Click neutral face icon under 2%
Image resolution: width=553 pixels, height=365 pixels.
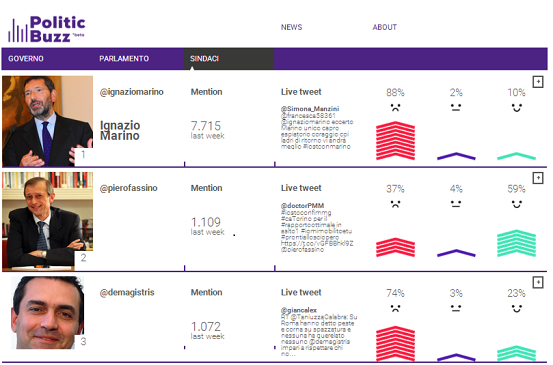456,107
